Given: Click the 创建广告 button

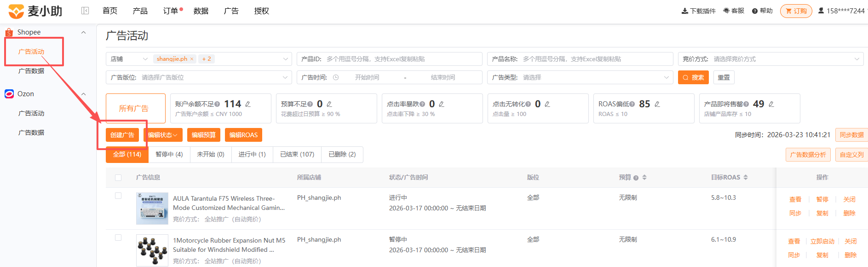Looking at the screenshot, I should (122, 135).
